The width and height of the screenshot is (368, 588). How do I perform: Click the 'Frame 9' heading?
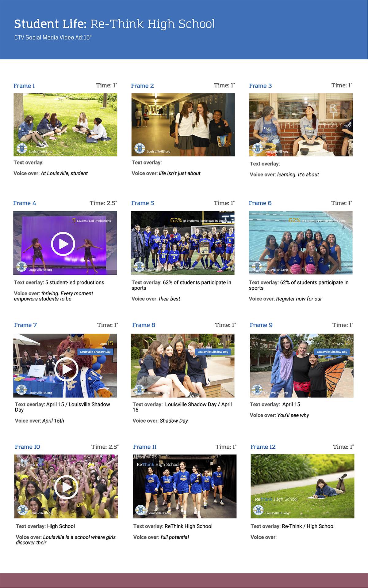pyautogui.click(x=261, y=325)
